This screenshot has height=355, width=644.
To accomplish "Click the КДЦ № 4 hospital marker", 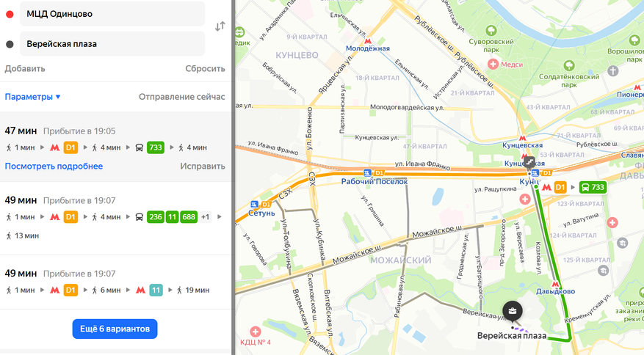I will pos(256,332).
